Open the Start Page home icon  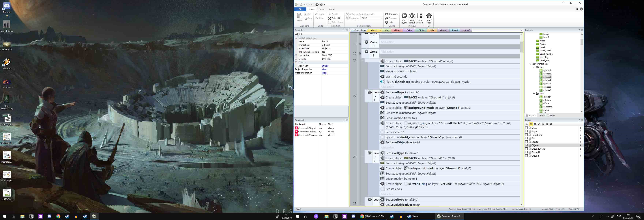tap(429, 16)
